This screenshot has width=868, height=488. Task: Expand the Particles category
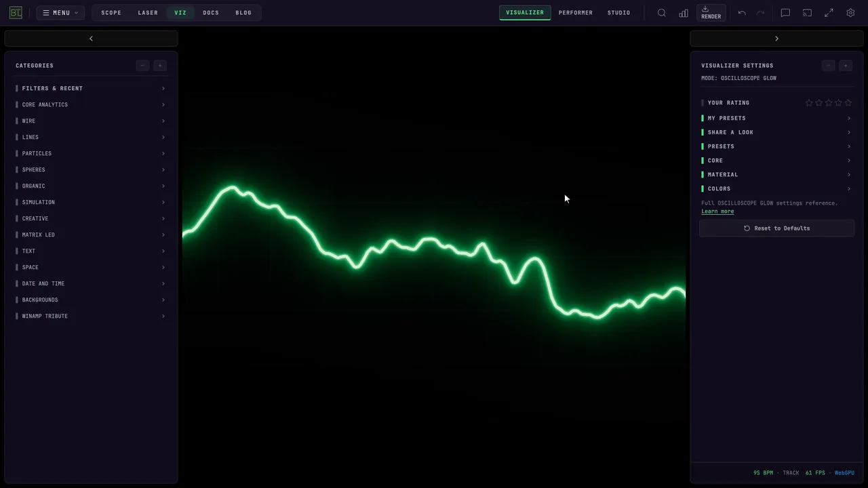click(x=91, y=153)
